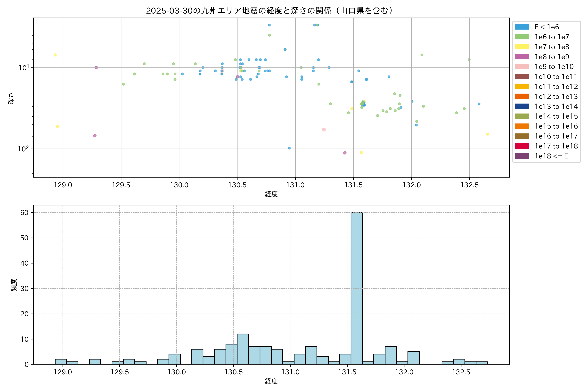
Task: Click the 10² tick label on depth axis
Action: pyautogui.click(x=23, y=149)
